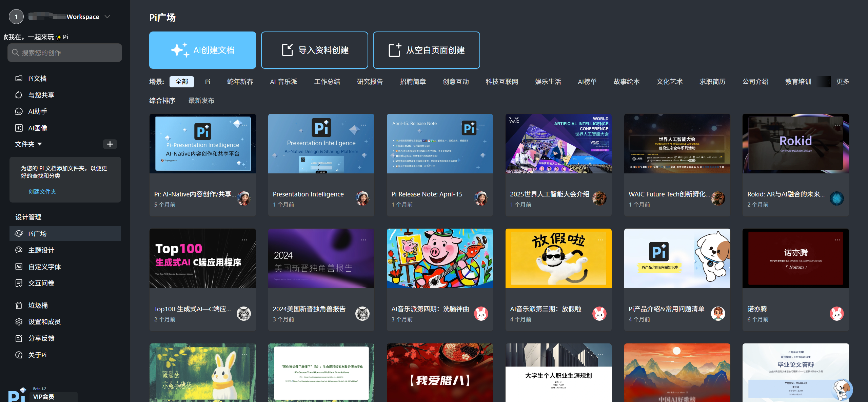868x402 pixels.
Task: Click author avatar on 2025世界人工智能大会介绍 card
Action: tap(599, 198)
